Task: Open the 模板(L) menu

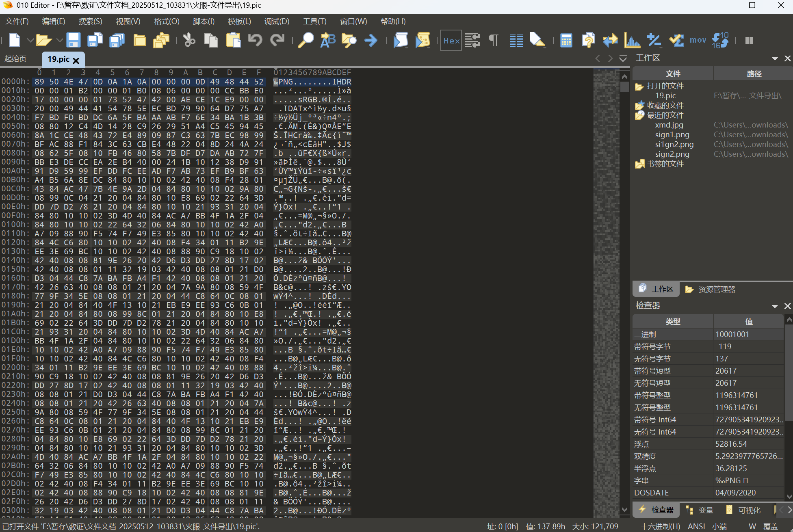Action: [x=239, y=22]
